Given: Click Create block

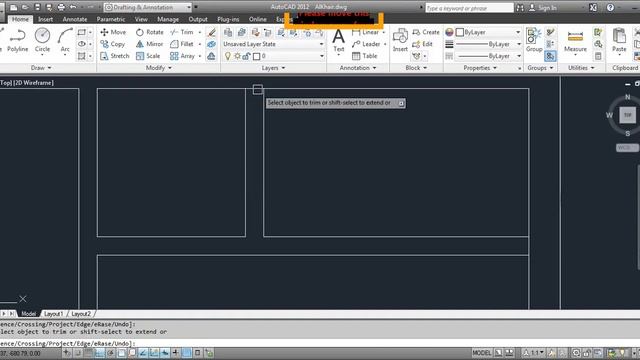Looking at the screenshot, I should pos(426,32).
